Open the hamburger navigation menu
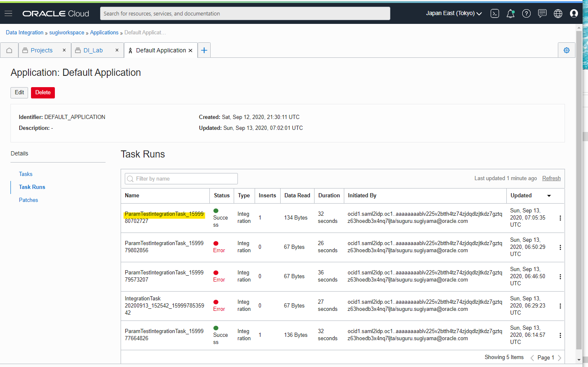 coord(8,13)
